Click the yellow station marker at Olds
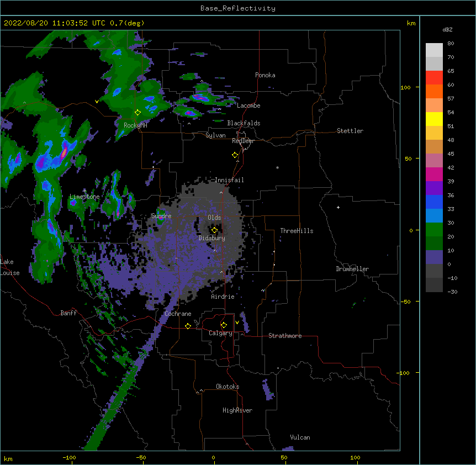476x465 pixels. [214, 230]
